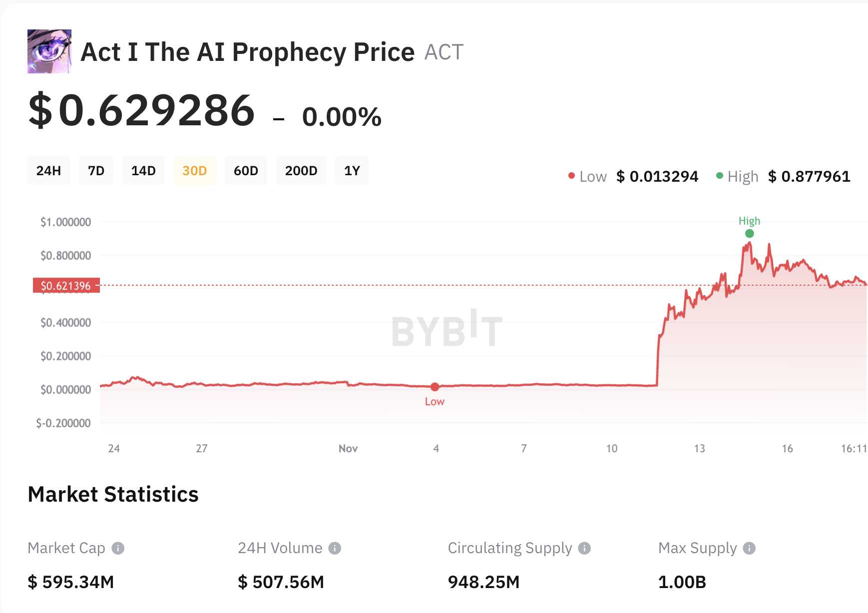Select the highlighted 30D range
868x613 pixels.
point(195,171)
